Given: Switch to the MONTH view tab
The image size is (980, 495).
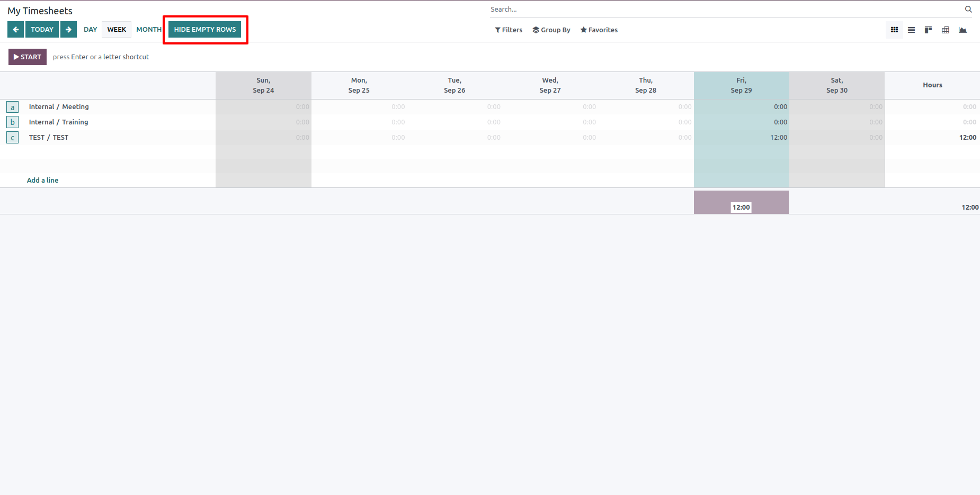Looking at the screenshot, I should (x=148, y=29).
